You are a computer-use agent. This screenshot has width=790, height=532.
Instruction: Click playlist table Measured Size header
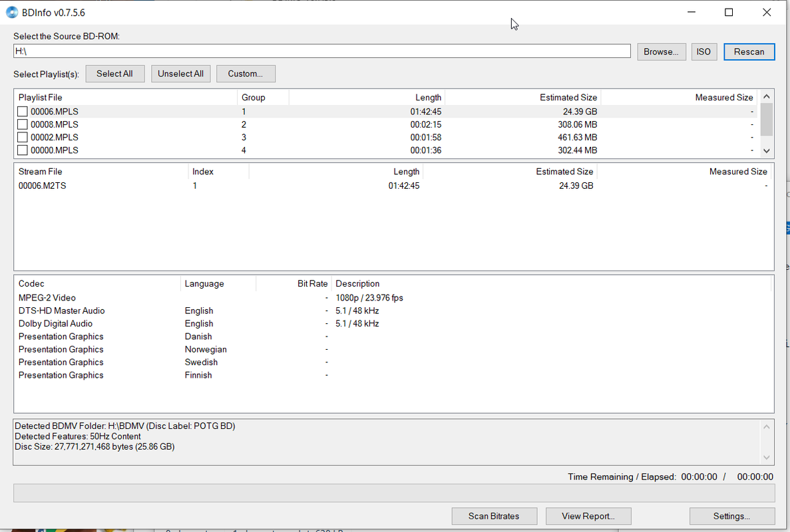pos(679,97)
